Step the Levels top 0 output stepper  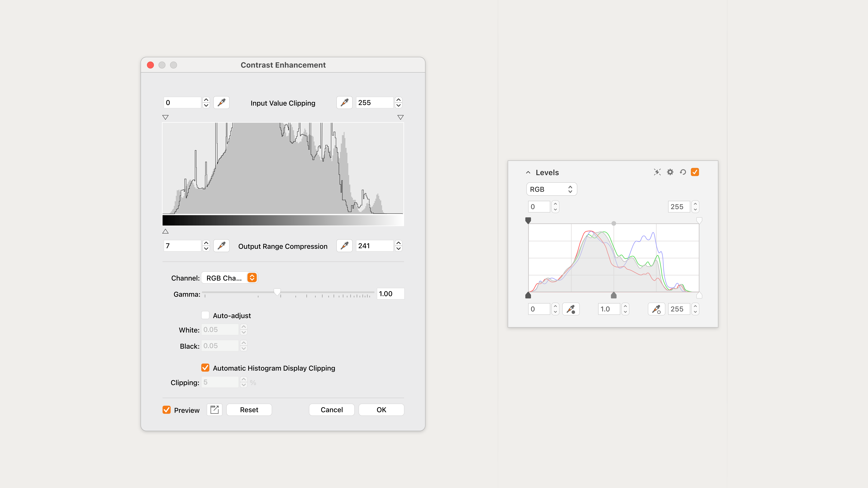[x=555, y=207]
